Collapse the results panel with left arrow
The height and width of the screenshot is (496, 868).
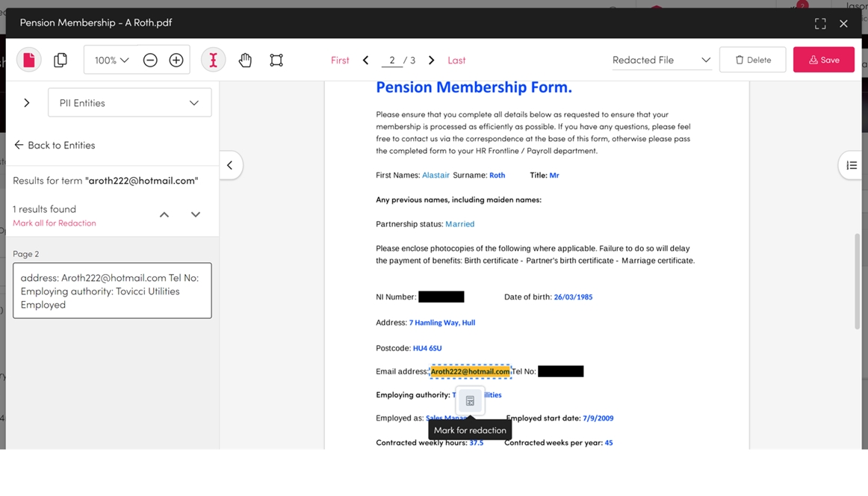coord(230,165)
